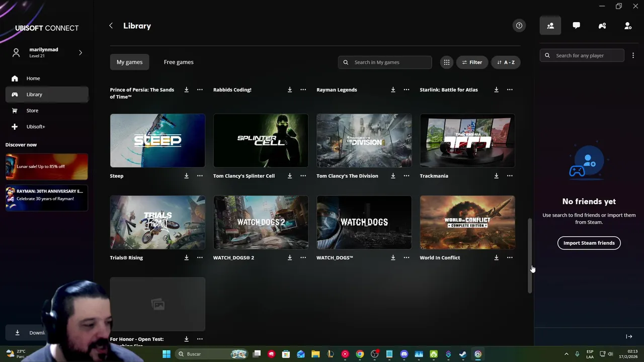Open Trials Rising more options menu

click(x=200, y=257)
